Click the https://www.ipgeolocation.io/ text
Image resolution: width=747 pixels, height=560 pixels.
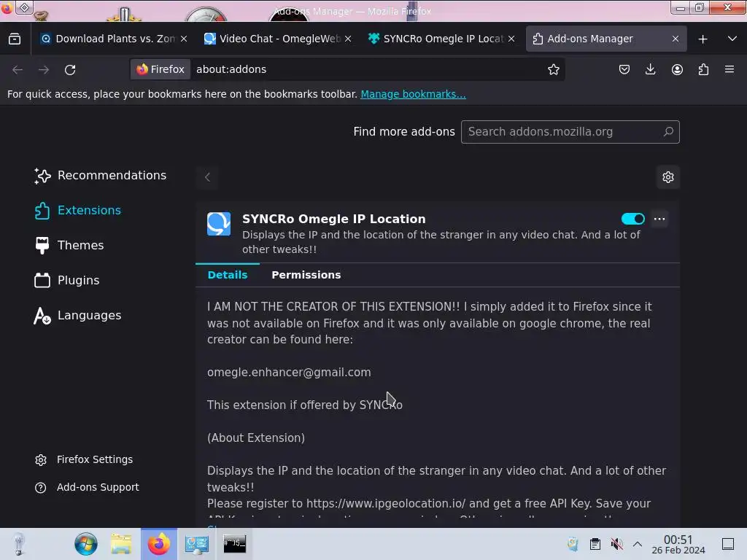tap(386, 504)
